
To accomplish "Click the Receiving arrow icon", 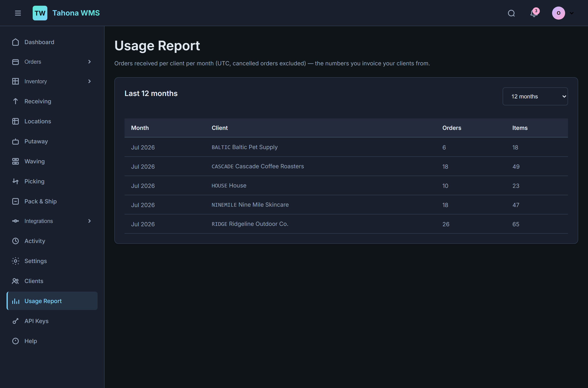I will [x=16, y=101].
